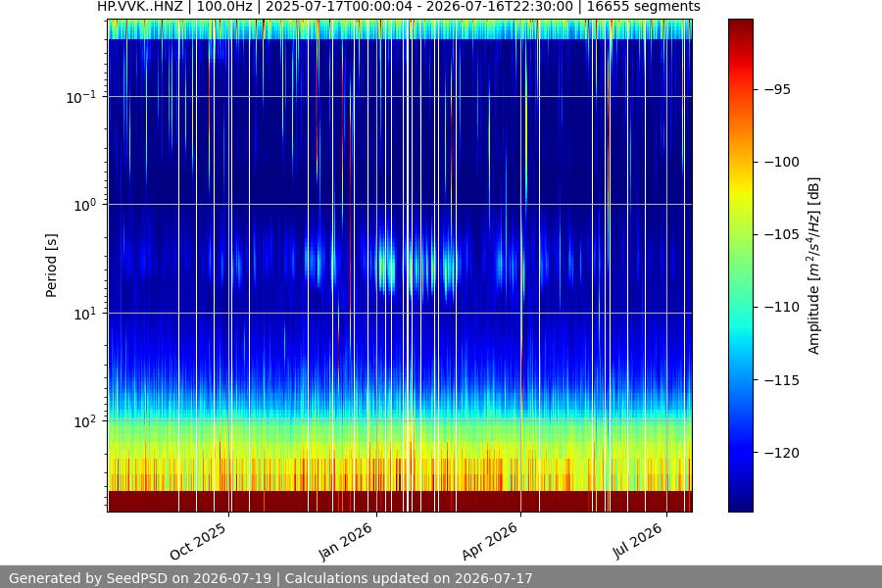Click the 10^-1 period tick label
This screenshot has width=882, height=588.
coord(80,97)
